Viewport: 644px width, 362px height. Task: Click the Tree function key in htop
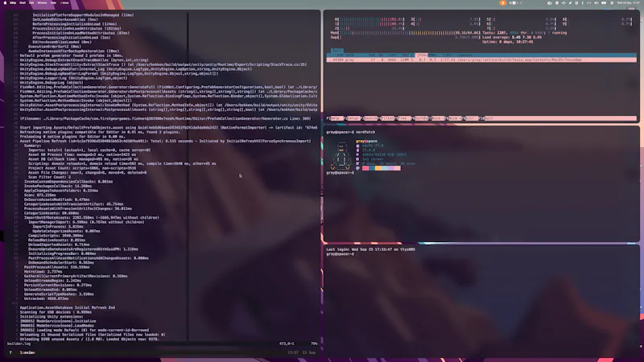[x=403, y=118]
